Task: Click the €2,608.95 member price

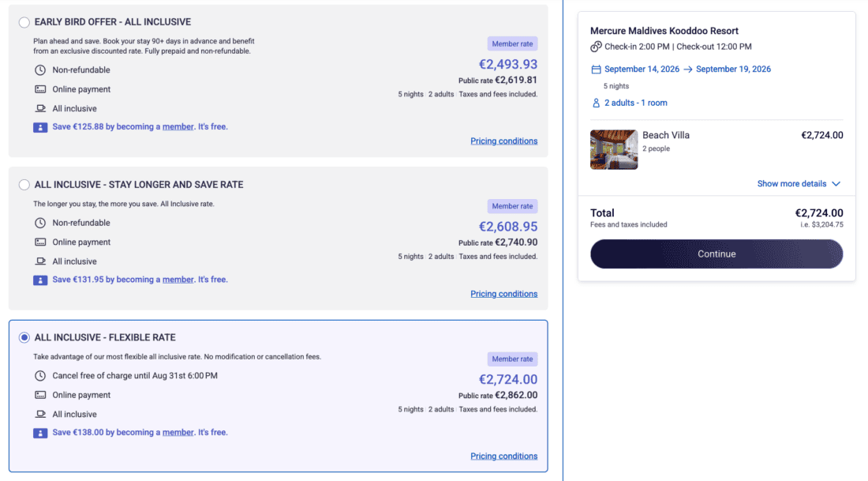Action: [x=507, y=227]
